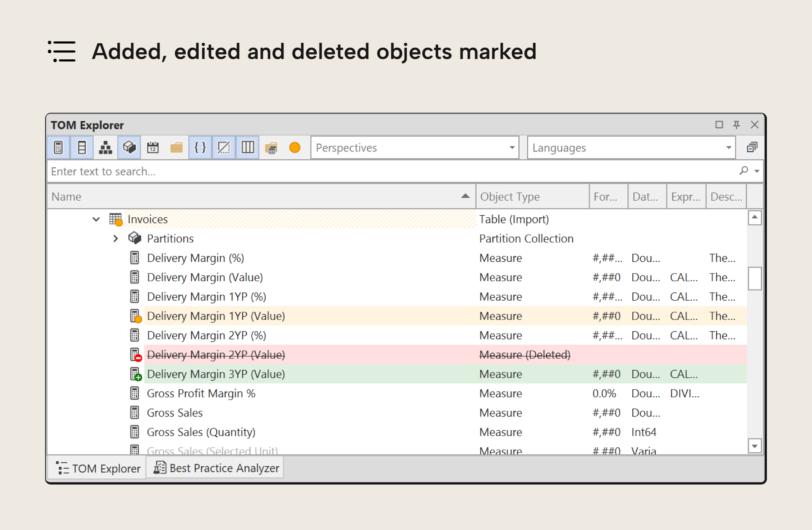Viewport: 812px width, 530px height.
Task: Click the folder with calculator toolbar icon
Action: tap(271, 147)
